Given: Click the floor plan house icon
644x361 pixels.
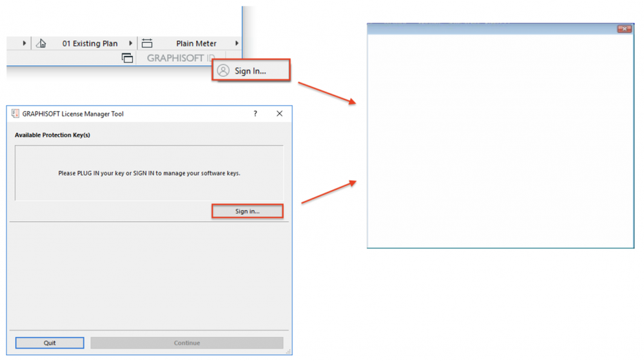Looking at the screenshot, I should pos(41,43).
